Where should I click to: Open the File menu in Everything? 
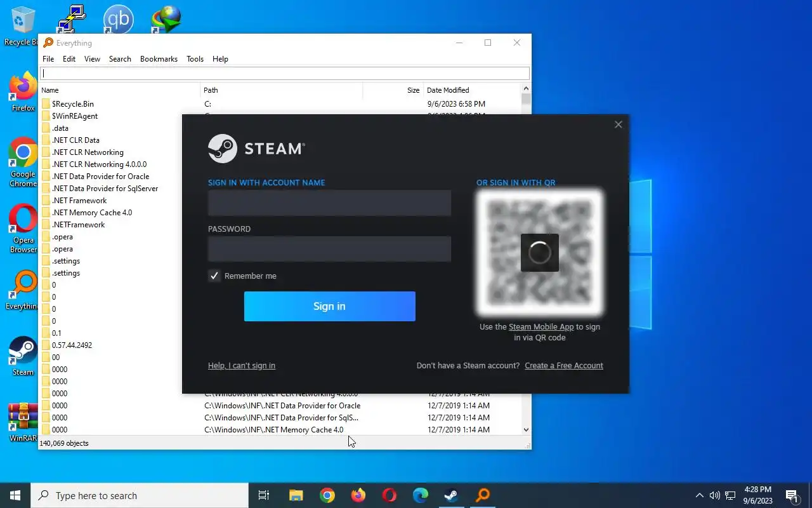48,59
